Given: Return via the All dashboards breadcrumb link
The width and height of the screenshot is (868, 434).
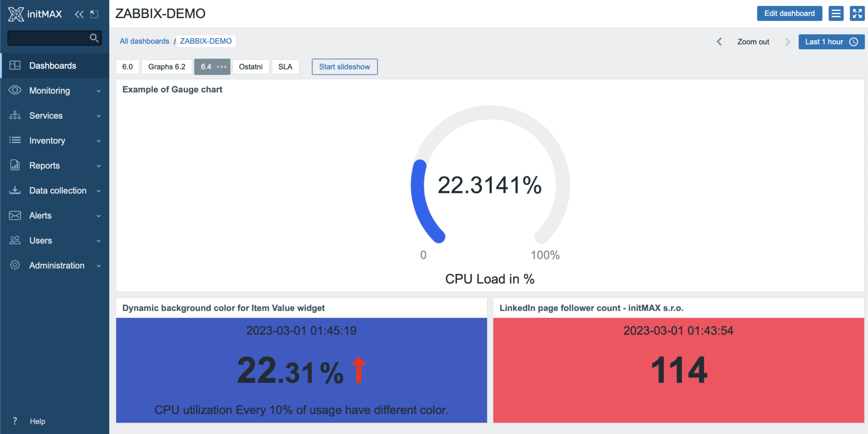Looking at the screenshot, I should tap(145, 41).
